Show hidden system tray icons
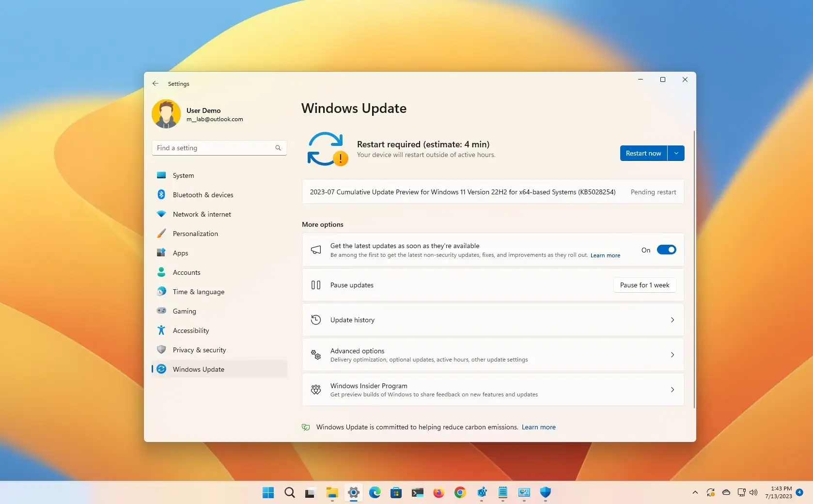The width and height of the screenshot is (813, 504). (695, 492)
